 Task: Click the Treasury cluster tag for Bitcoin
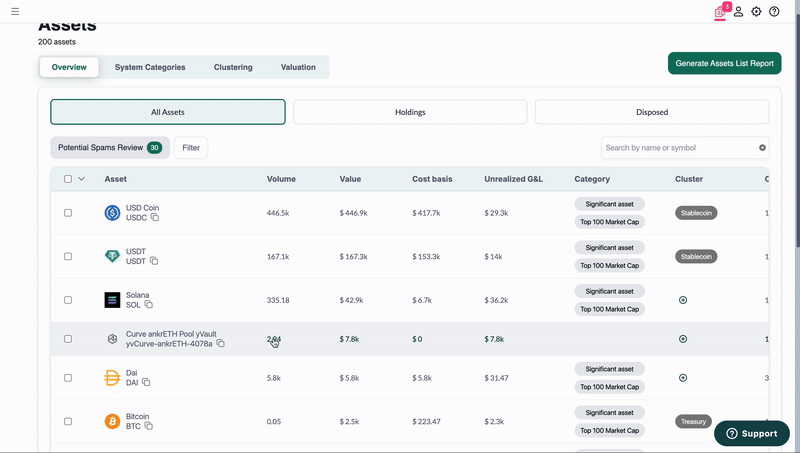click(x=693, y=421)
